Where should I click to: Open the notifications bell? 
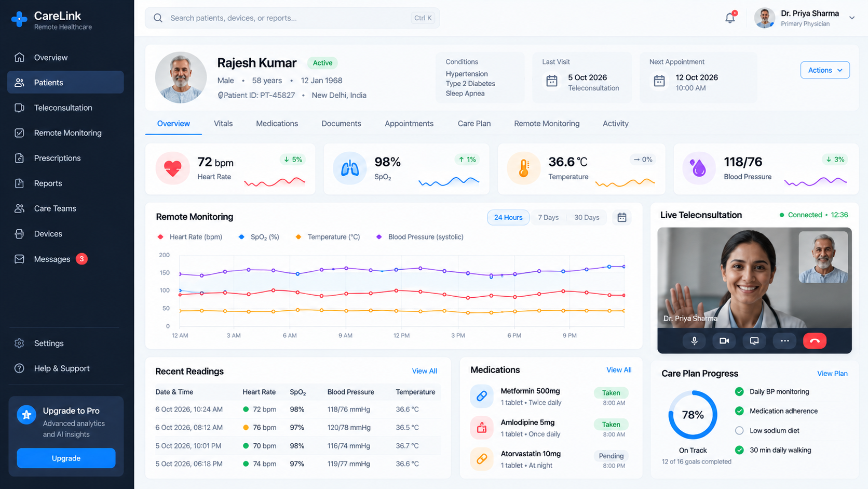click(730, 18)
